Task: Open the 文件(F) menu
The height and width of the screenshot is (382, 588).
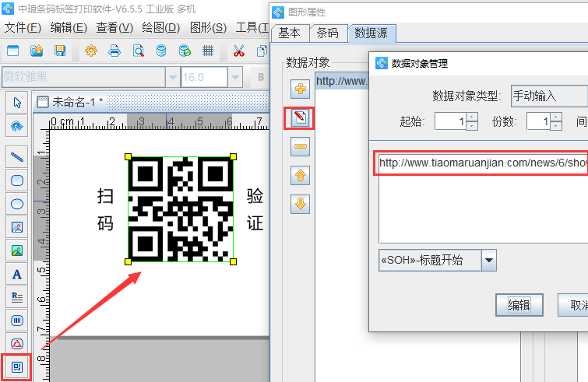Action: [23, 27]
